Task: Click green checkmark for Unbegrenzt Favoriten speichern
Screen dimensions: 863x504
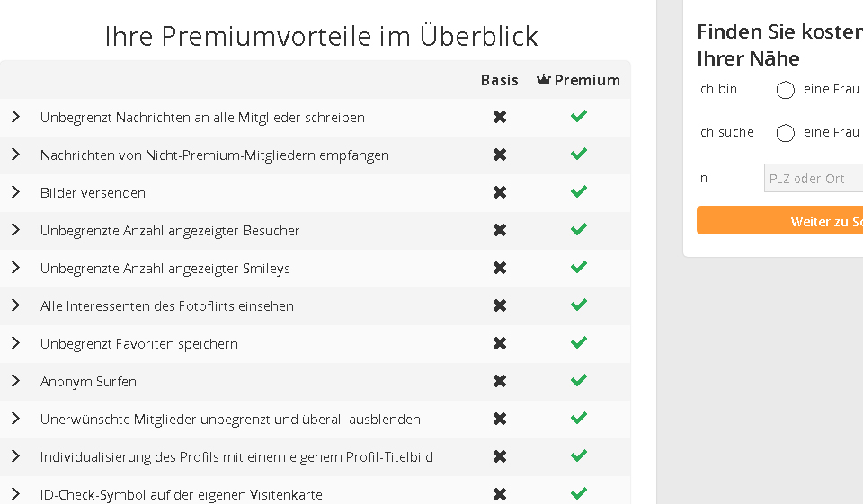Action: pos(579,342)
